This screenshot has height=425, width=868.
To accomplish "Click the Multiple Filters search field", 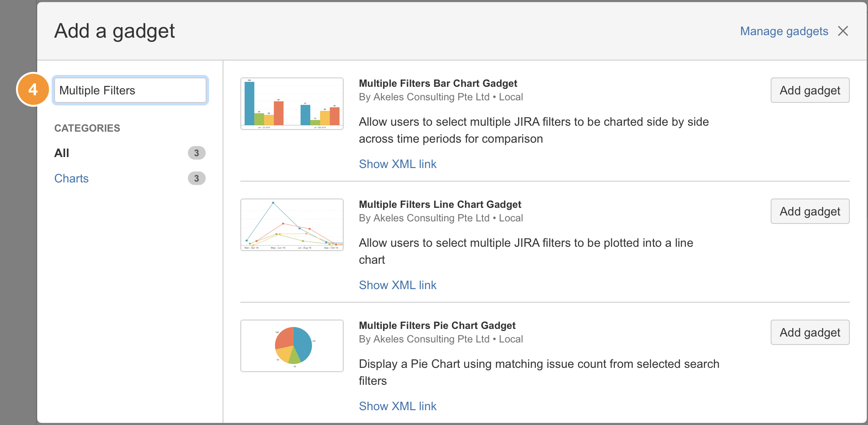I will 130,90.
